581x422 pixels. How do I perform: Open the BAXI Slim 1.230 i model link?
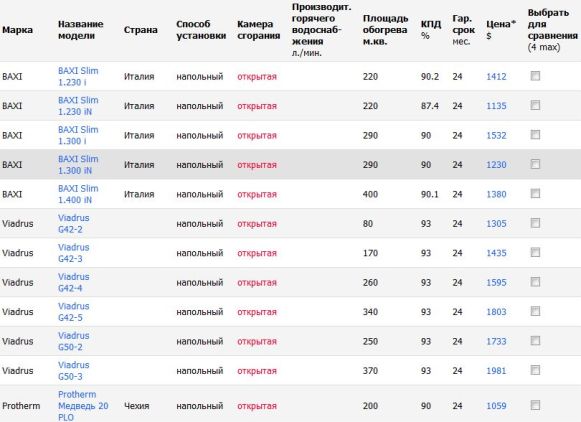(x=78, y=76)
